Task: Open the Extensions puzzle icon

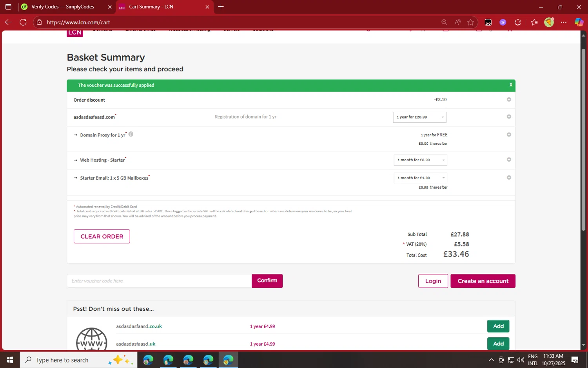Action: [x=518, y=22]
